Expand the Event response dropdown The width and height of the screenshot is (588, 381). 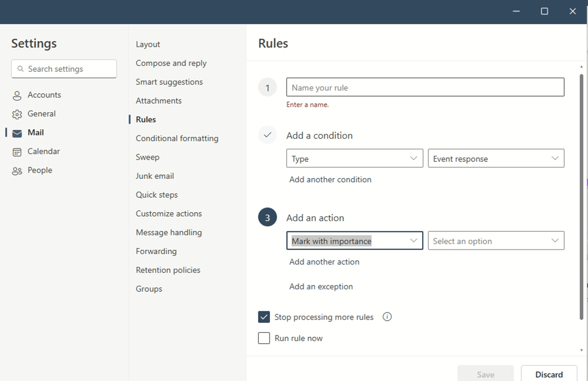pyautogui.click(x=496, y=158)
